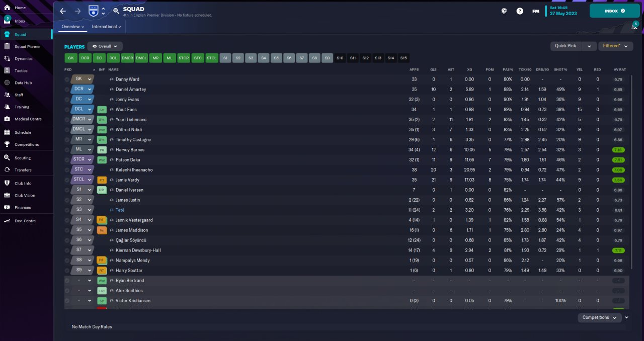The width and height of the screenshot is (644, 341).
Task: Click the green GK position chip
Action: pos(71,58)
